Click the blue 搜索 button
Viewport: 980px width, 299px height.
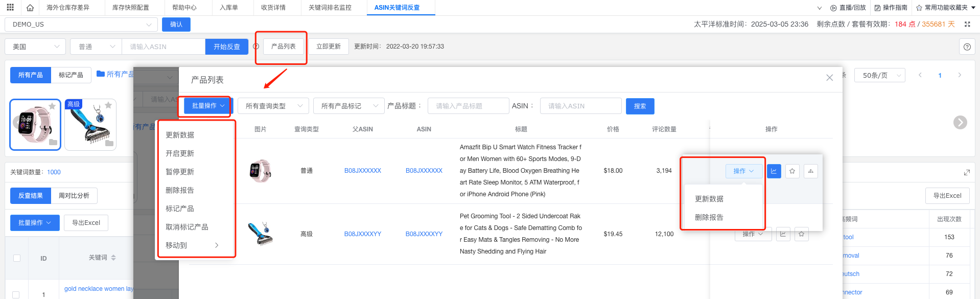640,106
